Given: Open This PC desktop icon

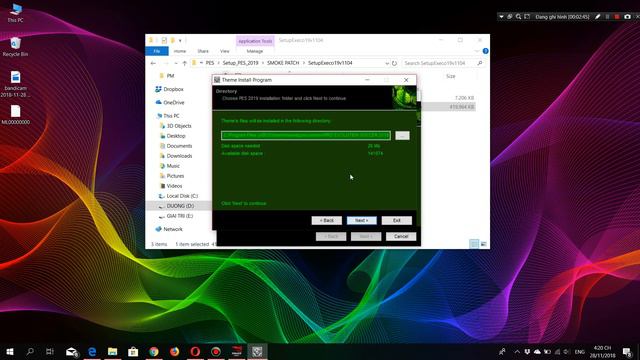Looking at the screenshot, I should tap(16, 13).
